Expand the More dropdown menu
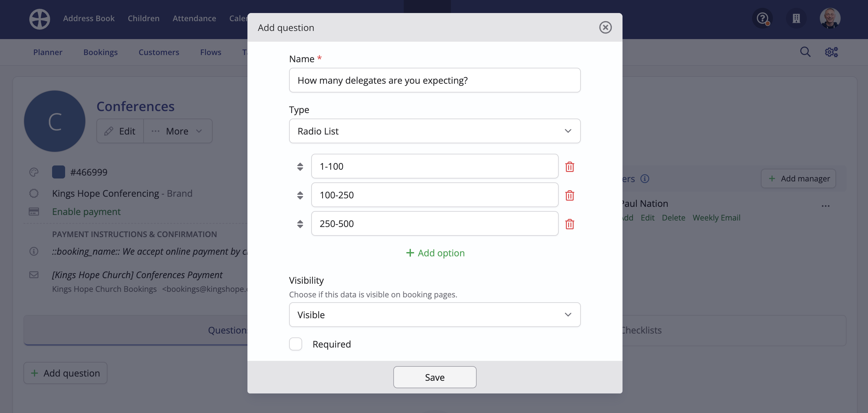The image size is (868, 413). coord(177,131)
